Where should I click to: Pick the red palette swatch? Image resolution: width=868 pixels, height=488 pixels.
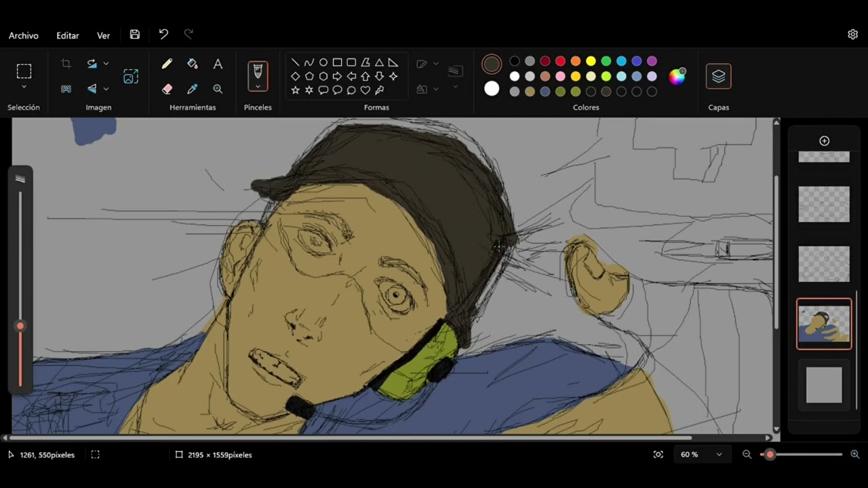click(x=560, y=61)
